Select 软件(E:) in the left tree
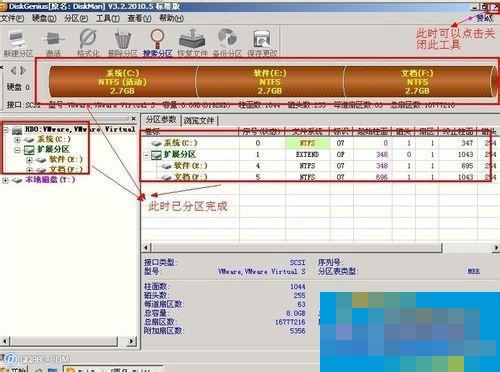The height and width of the screenshot is (372, 500). point(66,160)
